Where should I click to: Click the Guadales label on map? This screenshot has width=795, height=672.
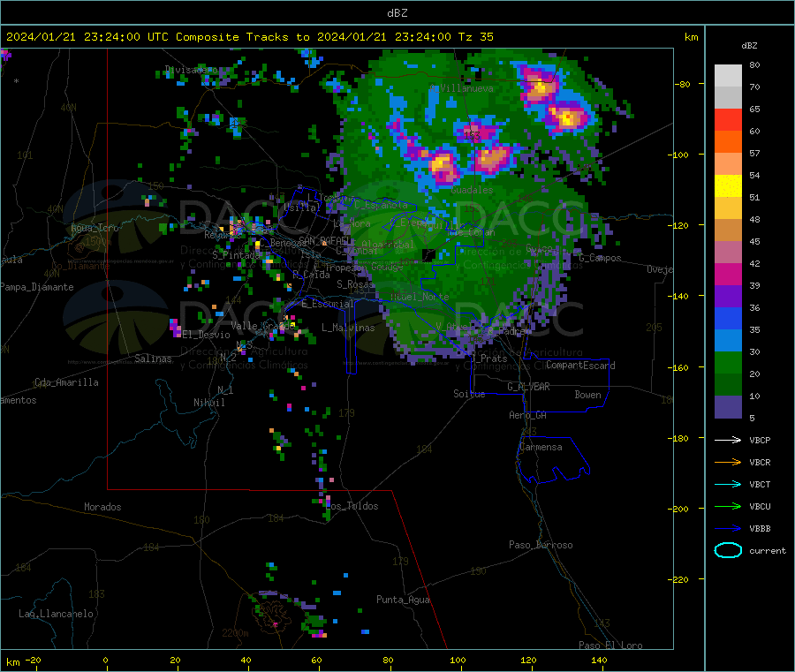(472, 190)
